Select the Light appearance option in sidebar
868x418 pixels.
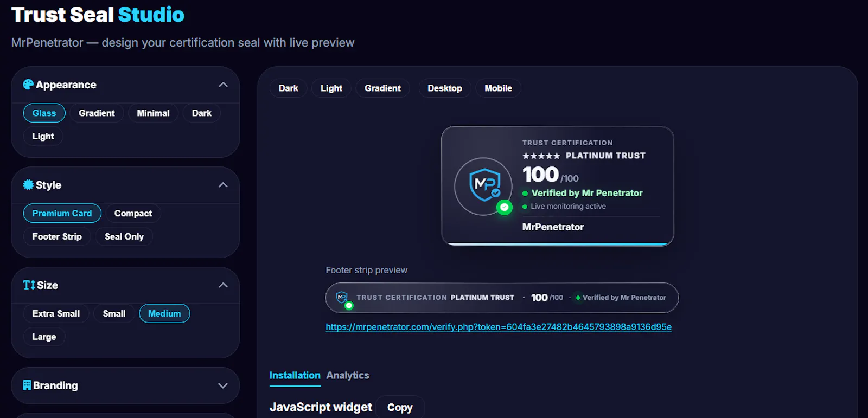point(43,137)
